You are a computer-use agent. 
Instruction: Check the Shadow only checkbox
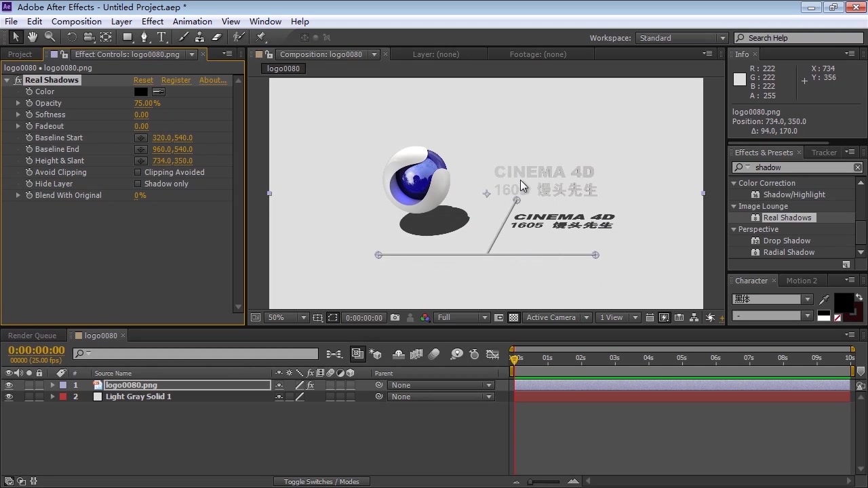tap(138, 184)
